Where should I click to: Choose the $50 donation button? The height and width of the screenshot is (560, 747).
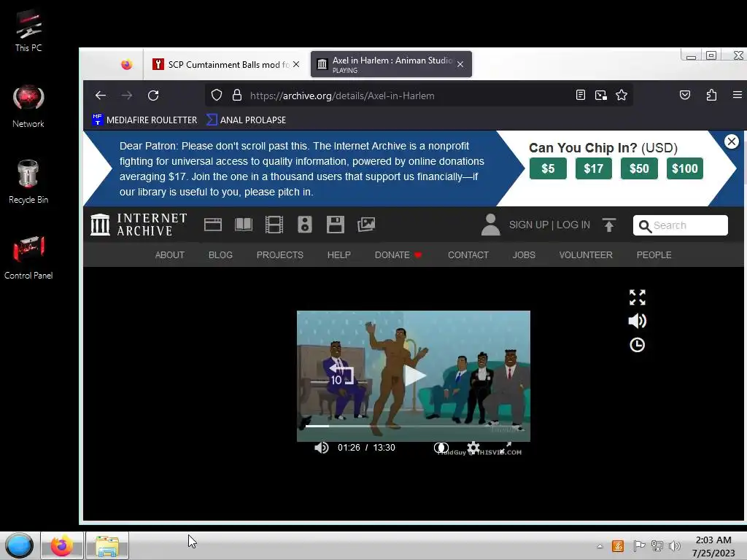[x=639, y=168]
